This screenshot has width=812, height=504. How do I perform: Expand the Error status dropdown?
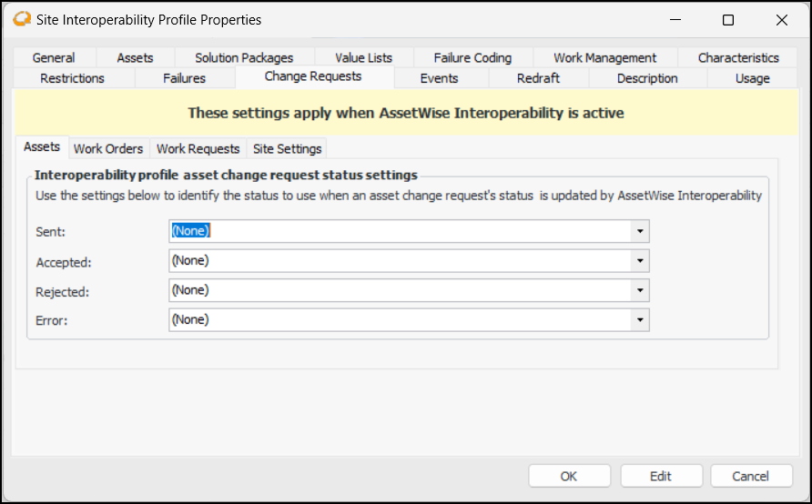tap(640, 320)
